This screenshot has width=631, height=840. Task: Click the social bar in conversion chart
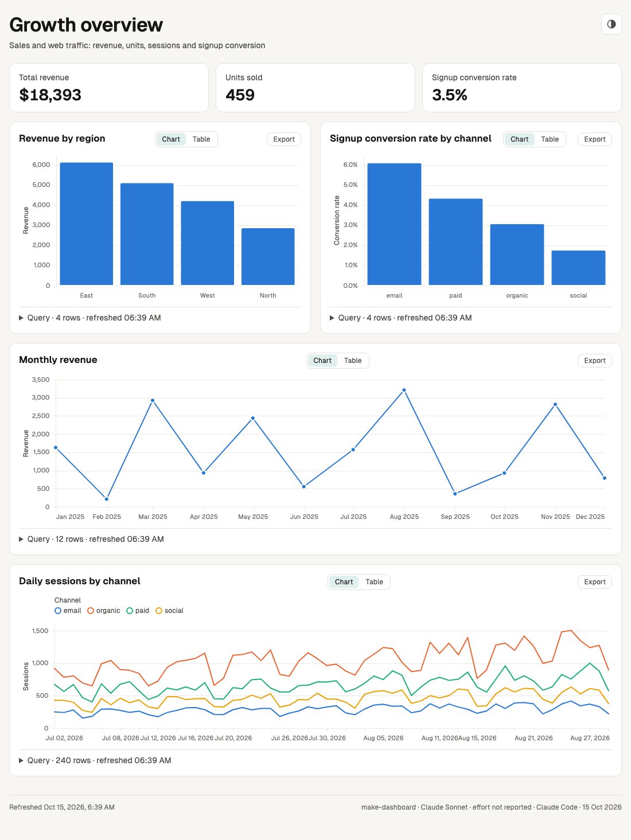pos(578,268)
